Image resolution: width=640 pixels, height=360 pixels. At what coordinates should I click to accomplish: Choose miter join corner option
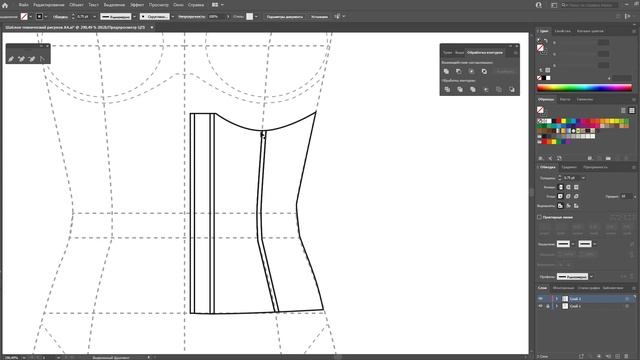(x=560, y=196)
